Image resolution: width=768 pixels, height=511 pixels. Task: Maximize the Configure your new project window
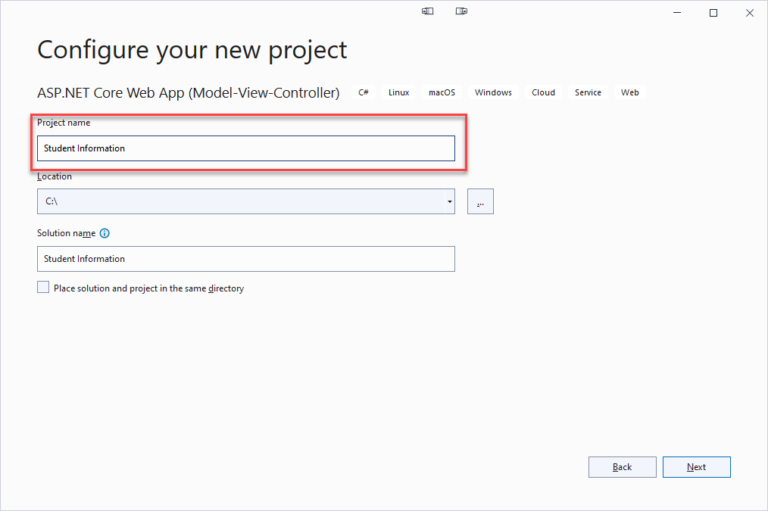(x=713, y=13)
